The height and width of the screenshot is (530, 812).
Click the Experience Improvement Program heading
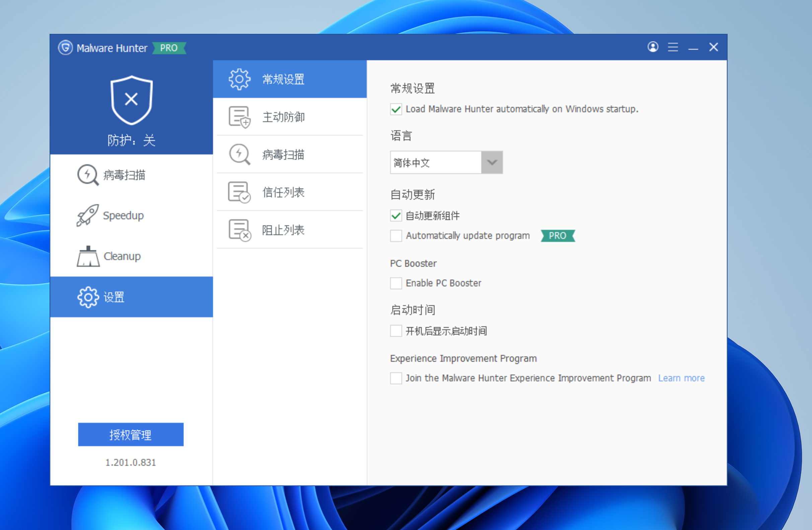(463, 358)
